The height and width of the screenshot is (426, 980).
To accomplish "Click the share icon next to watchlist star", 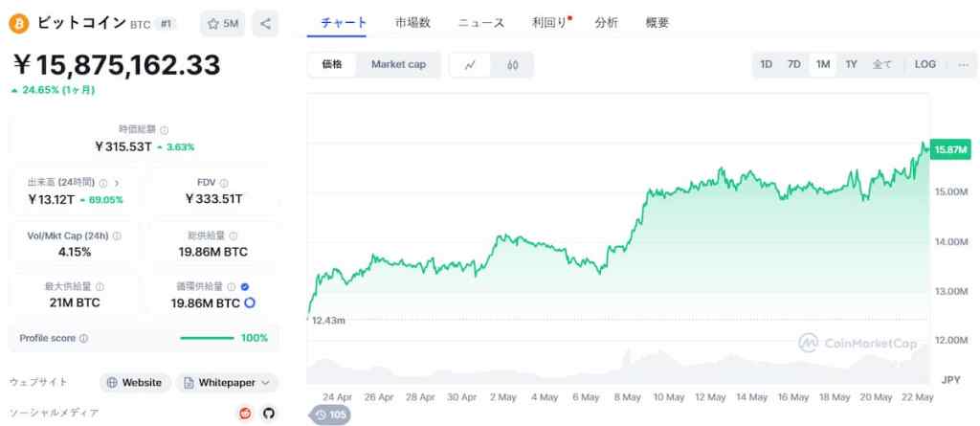I will [x=265, y=24].
